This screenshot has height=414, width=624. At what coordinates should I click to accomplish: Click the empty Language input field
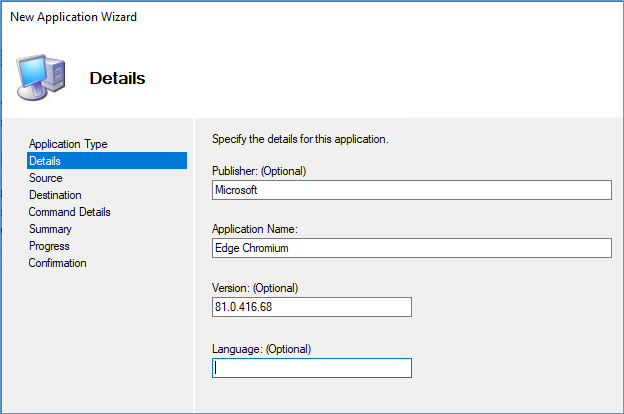(x=312, y=368)
